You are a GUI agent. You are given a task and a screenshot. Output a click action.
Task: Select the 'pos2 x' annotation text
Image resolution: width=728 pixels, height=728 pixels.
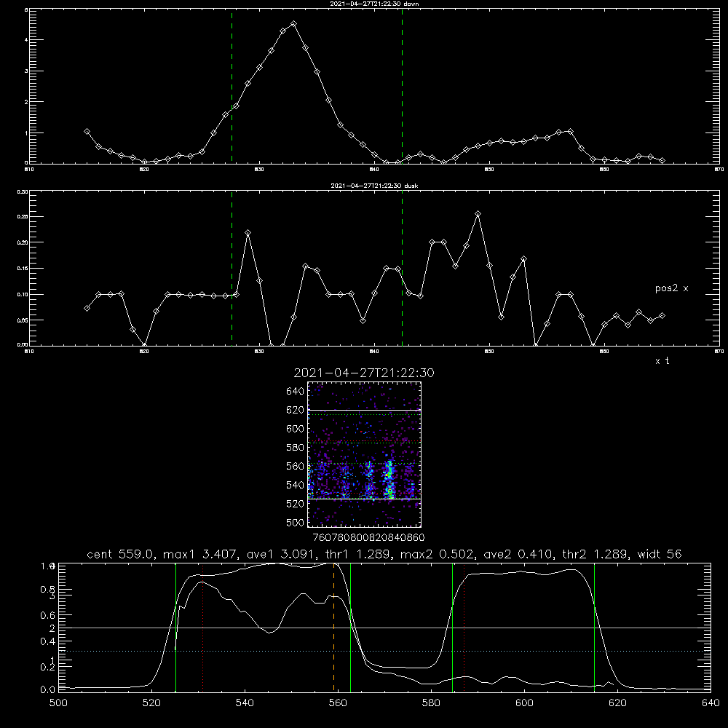click(x=671, y=288)
